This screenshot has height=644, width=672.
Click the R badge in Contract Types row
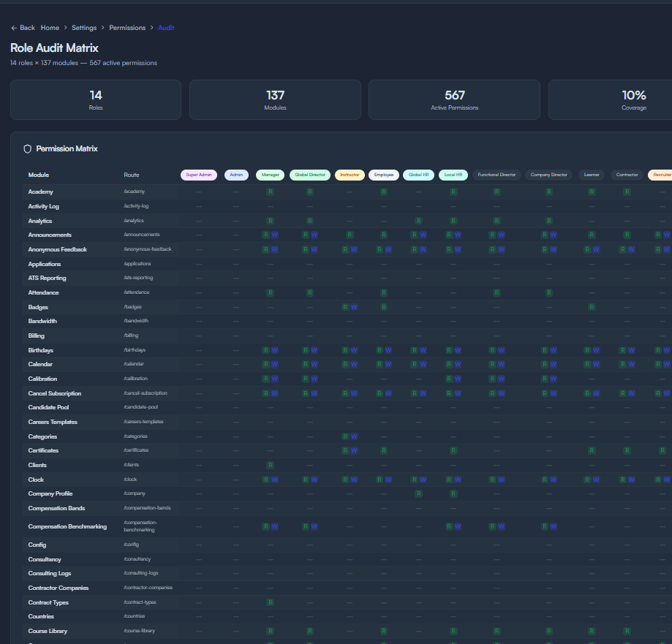270,602
